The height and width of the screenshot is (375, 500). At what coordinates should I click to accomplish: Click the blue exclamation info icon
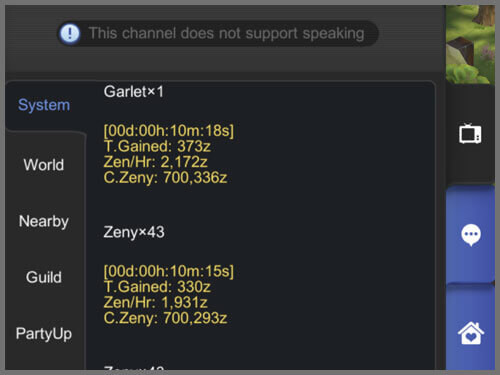tap(70, 33)
